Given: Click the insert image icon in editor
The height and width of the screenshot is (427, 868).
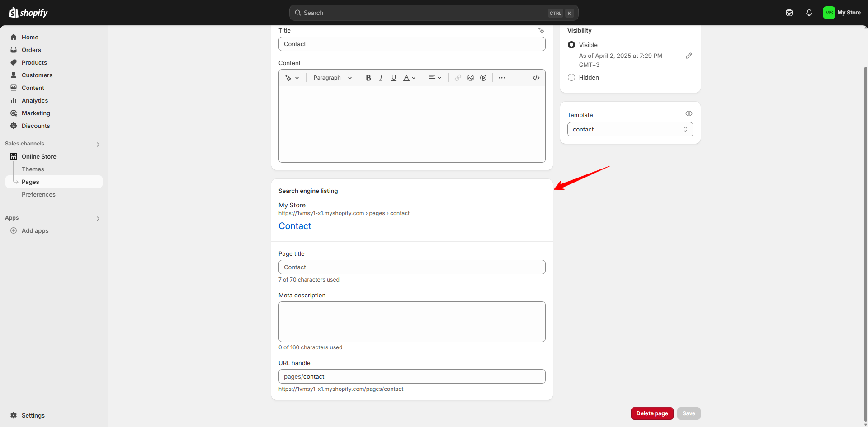Looking at the screenshot, I should click(x=471, y=77).
